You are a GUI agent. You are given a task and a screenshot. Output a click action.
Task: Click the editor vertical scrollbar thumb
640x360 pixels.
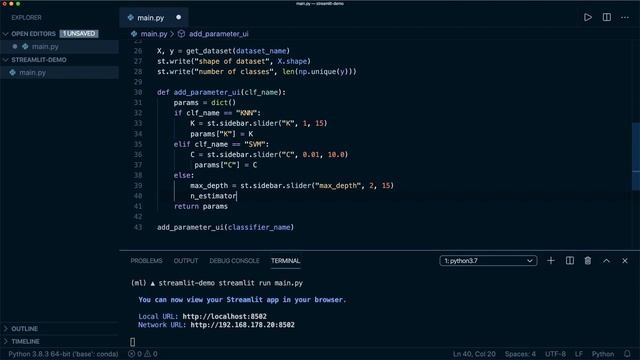coord(636,156)
